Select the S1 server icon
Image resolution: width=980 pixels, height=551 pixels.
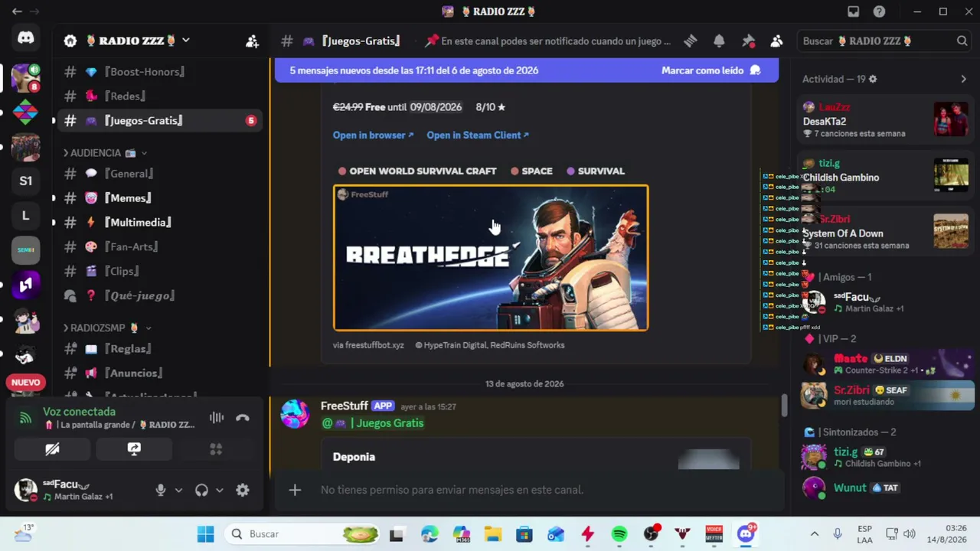point(25,181)
